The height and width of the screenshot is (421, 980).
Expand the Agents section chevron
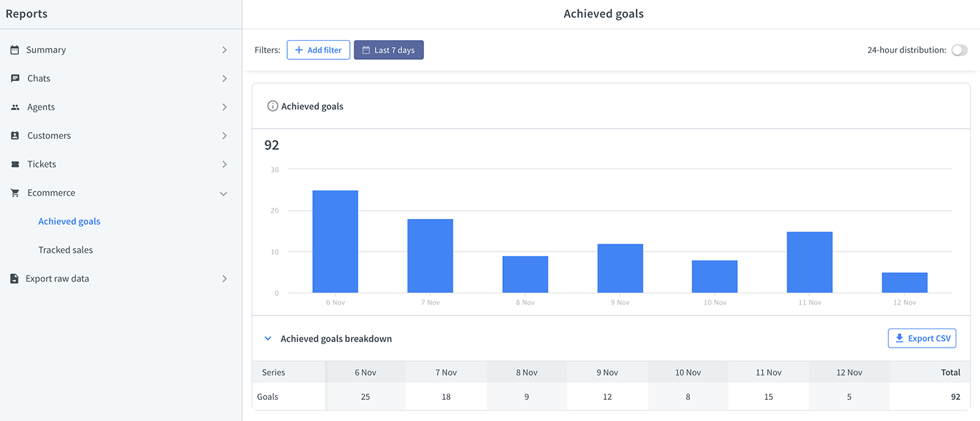click(225, 107)
